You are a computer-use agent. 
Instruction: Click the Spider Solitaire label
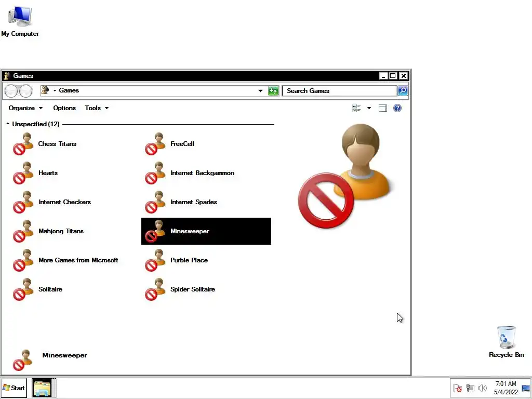pyautogui.click(x=193, y=289)
